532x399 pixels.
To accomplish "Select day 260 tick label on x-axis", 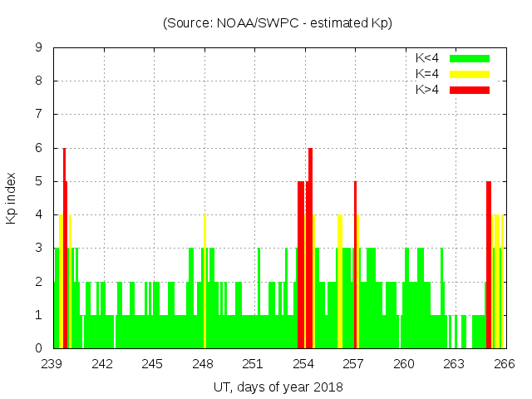I will (x=405, y=364).
